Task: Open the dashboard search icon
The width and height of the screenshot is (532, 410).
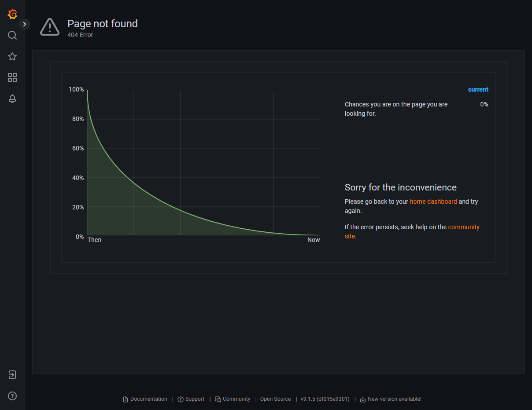Action: pos(12,35)
